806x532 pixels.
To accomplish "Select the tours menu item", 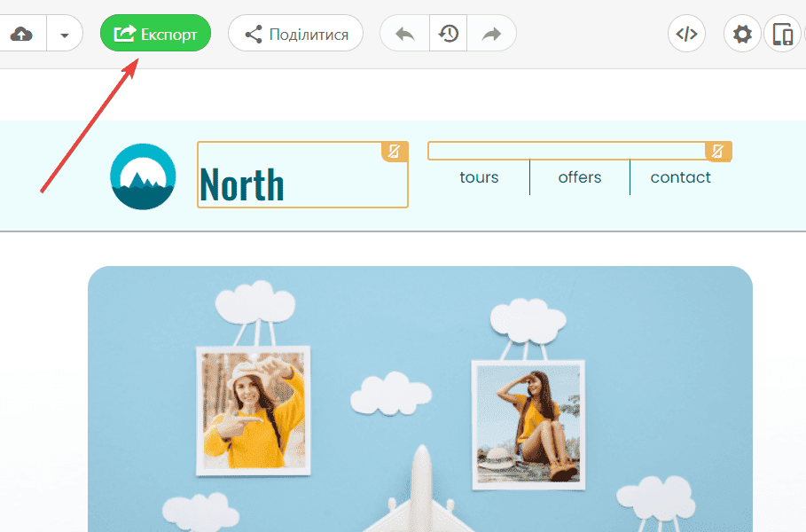I will tap(479, 177).
